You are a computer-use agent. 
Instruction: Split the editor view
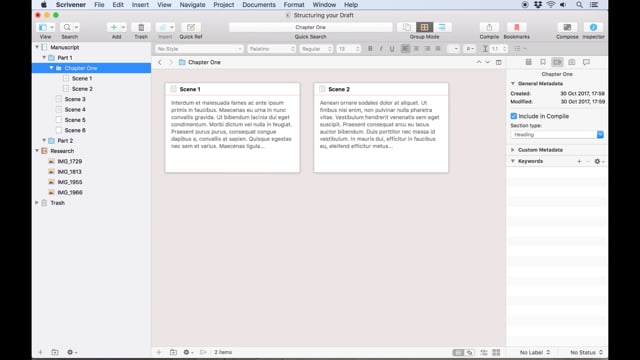[x=498, y=62]
